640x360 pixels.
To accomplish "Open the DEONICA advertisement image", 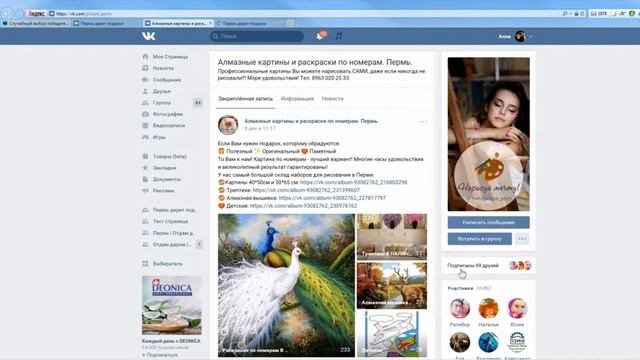I will (171, 305).
